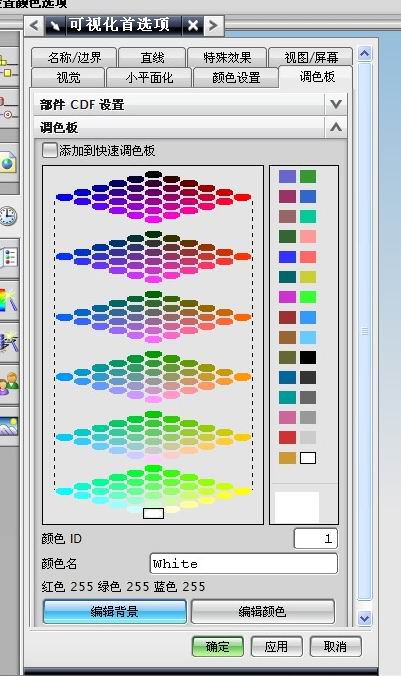Select the 视觉 tab
401x676 pixels.
pos(68,78)
